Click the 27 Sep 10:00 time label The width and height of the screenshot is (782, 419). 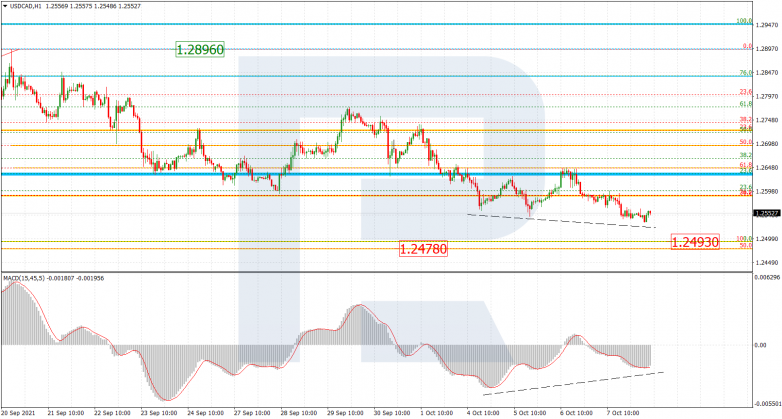[x=250, y=414]
